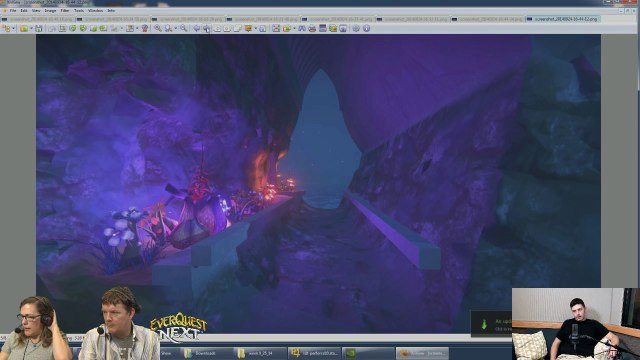The height and width of the screenshot is (360, 640).
Task: Click the middle zoom magnifier icon
Action: 168,28
